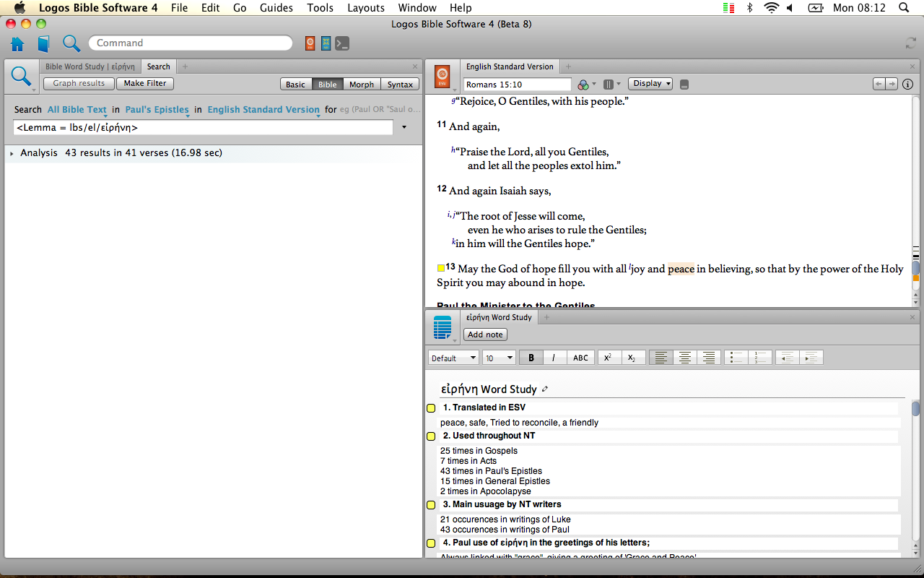924x578 pixels.
Task: Click the Wi-Fi status icon
Action: (772, 8)
